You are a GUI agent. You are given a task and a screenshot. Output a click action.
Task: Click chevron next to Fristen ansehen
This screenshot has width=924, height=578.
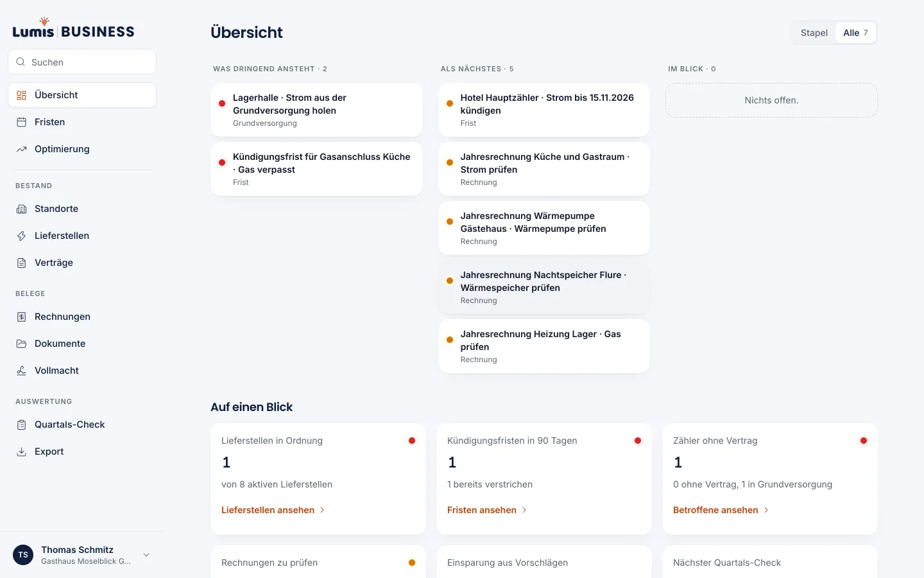pyautogui.click(x=524, y=510)
